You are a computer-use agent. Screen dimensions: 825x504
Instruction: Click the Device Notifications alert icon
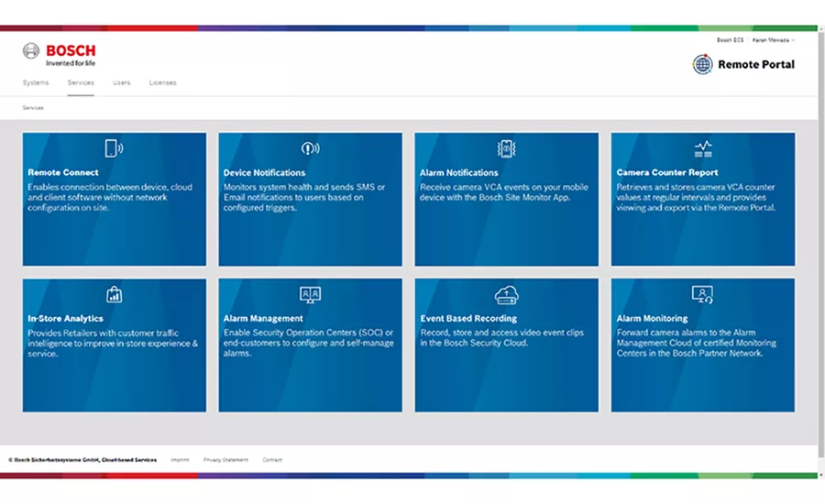tap(310, 148)
